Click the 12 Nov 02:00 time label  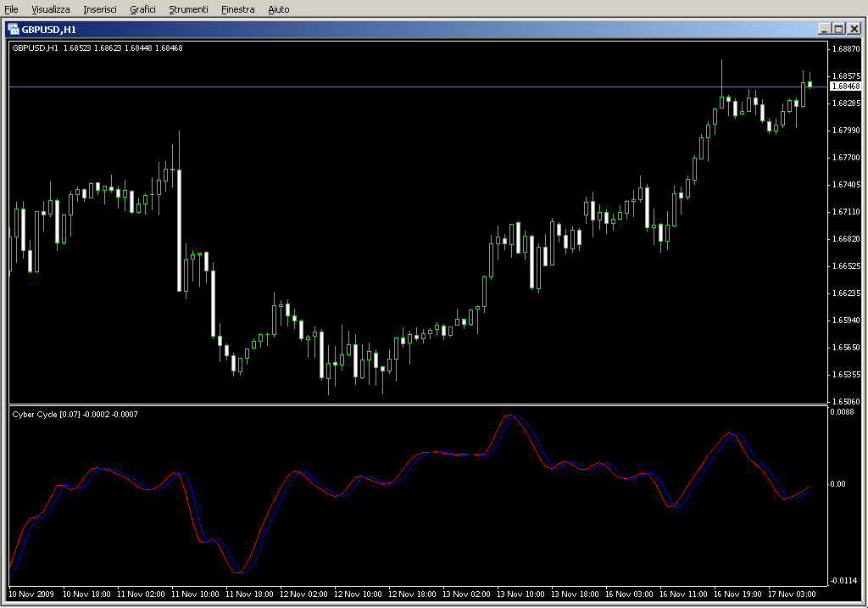pyautogui.click(x=304, y=594)
